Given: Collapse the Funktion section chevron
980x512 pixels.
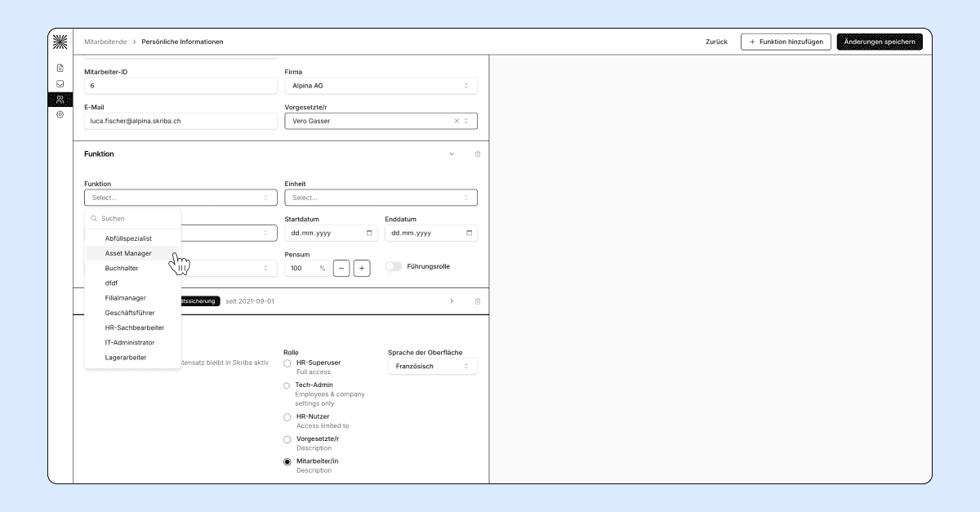Looking at the screenshot, I should point(452,154).
